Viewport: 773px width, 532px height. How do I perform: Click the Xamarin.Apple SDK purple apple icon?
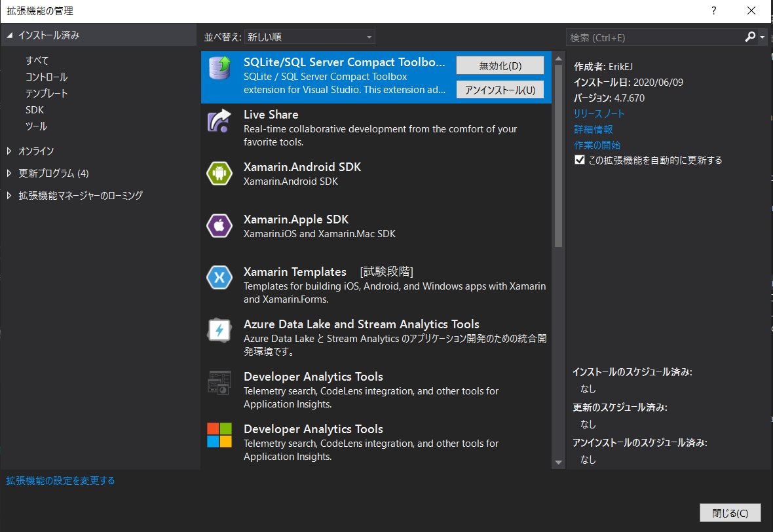coord(219,226)
